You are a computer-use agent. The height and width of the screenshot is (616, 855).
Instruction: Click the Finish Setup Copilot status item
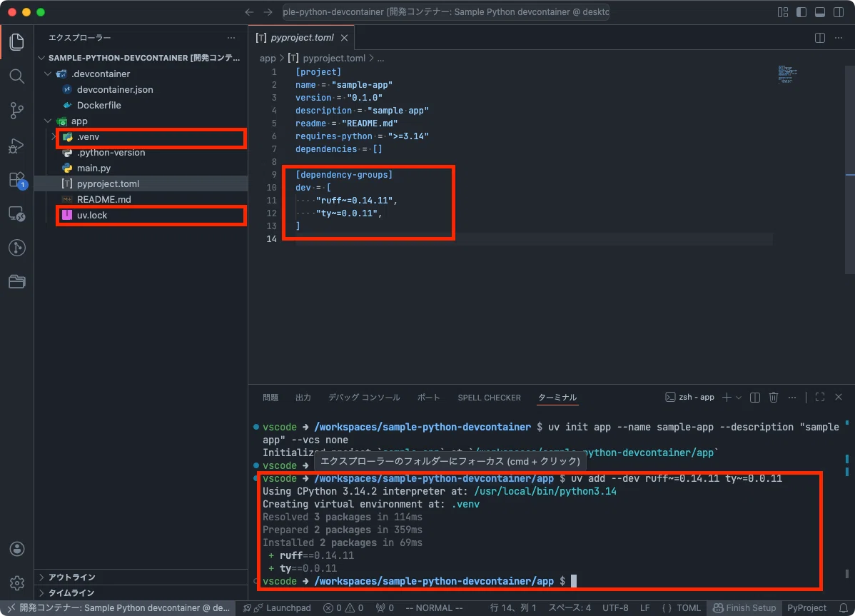click(744, 608)
